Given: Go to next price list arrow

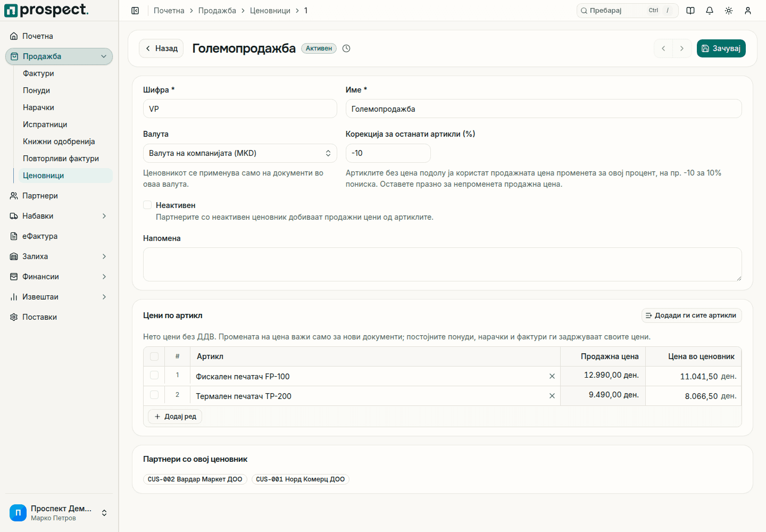Looking at the screenshot, I should 682,48.
